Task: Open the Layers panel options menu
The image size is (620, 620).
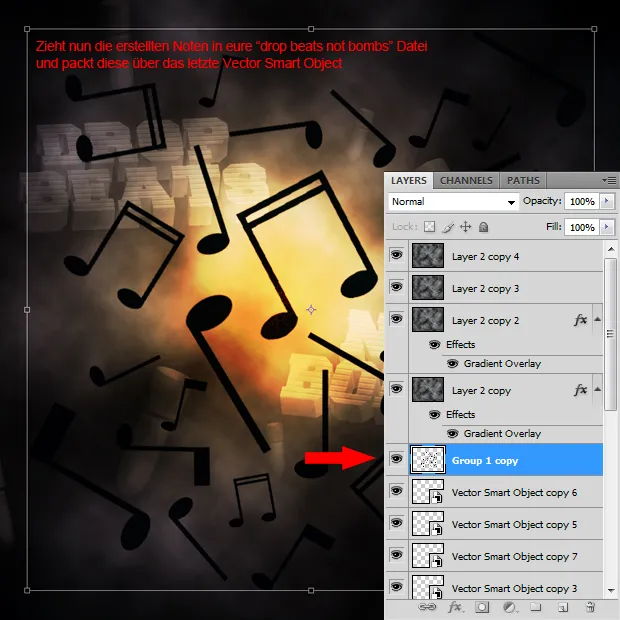Action: coord(609,181)
